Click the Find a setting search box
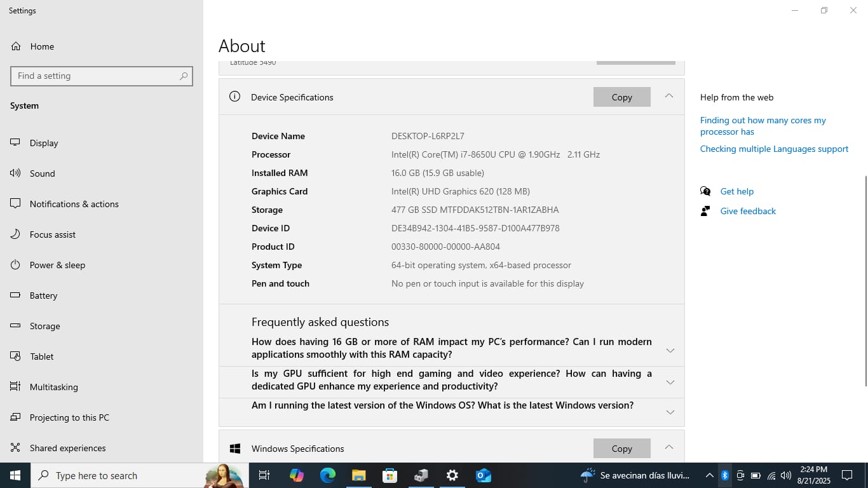This screenshot has width=868, height=488. click(95, 76)
